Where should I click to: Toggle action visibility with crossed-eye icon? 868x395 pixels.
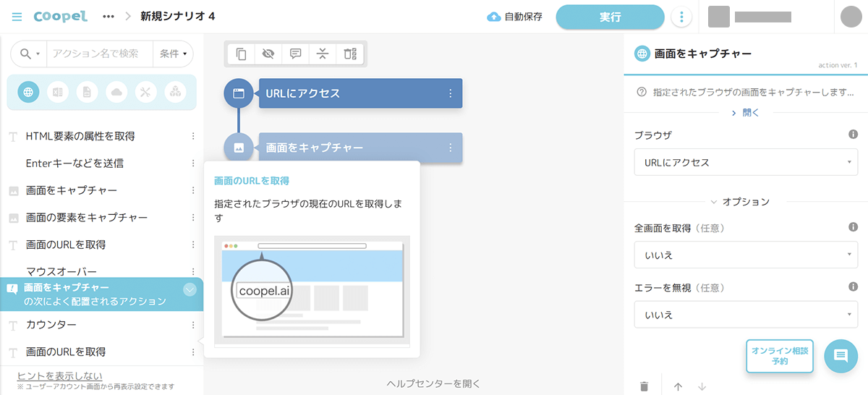268,54
